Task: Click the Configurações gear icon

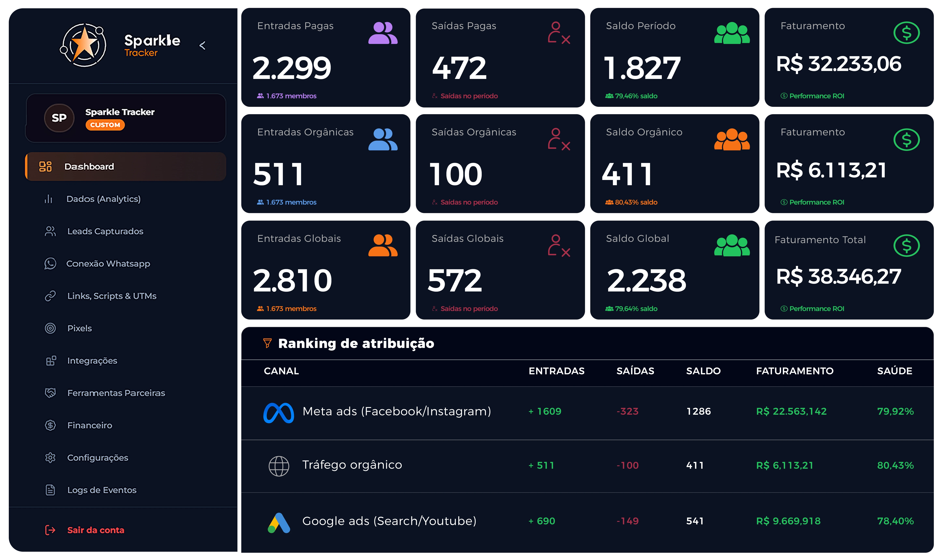Action: [50, 458]
